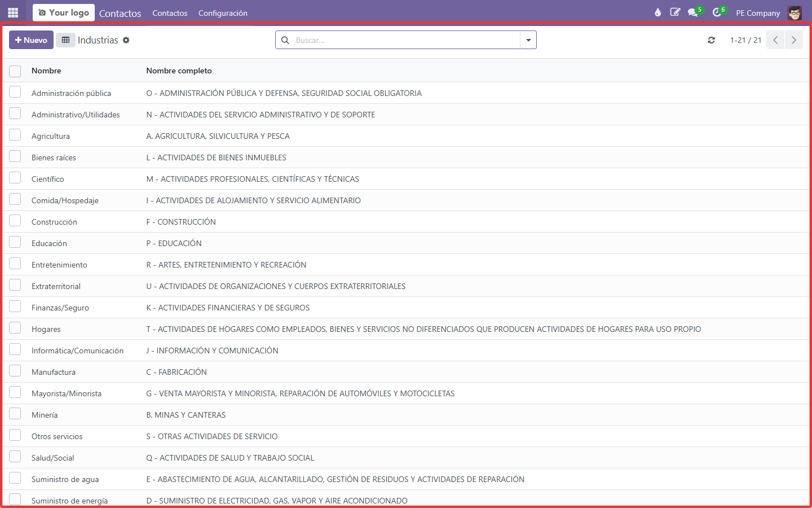Check the Agricultura row checkbox
Screen dimensions: 812x508
coord(15,135)
